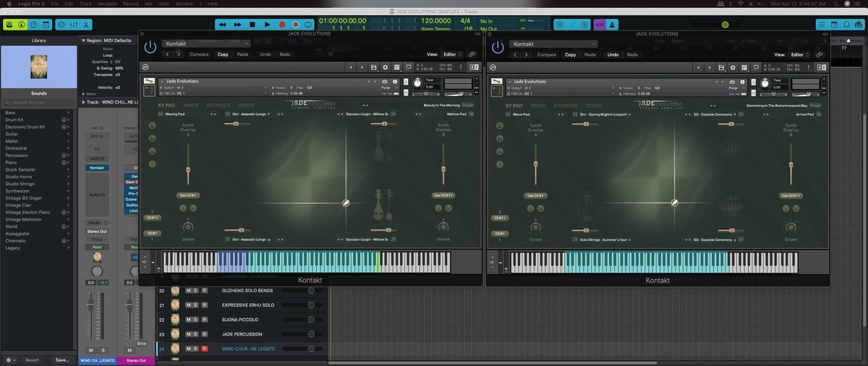This screenshot has height=366, width=868.
Task: Open preset dropdown in right Kontakt window
Action: click(553, 43)
